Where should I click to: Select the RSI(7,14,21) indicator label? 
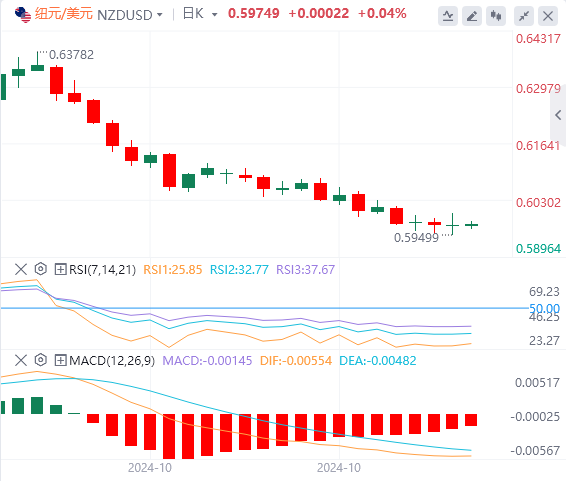(x=102, y=270)
